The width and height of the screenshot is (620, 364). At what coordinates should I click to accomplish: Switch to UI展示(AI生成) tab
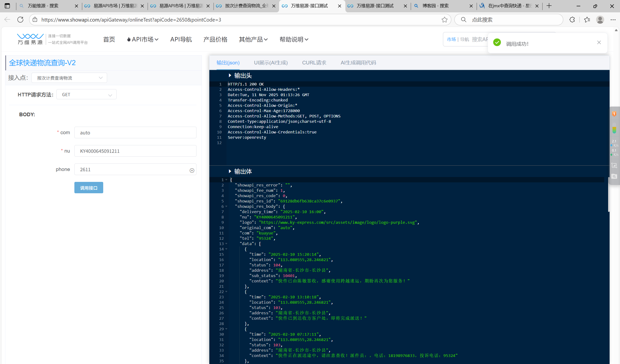(271, 63)
